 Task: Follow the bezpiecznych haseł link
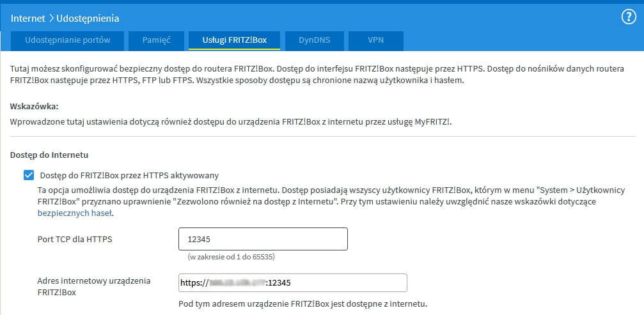coord(74,213)
